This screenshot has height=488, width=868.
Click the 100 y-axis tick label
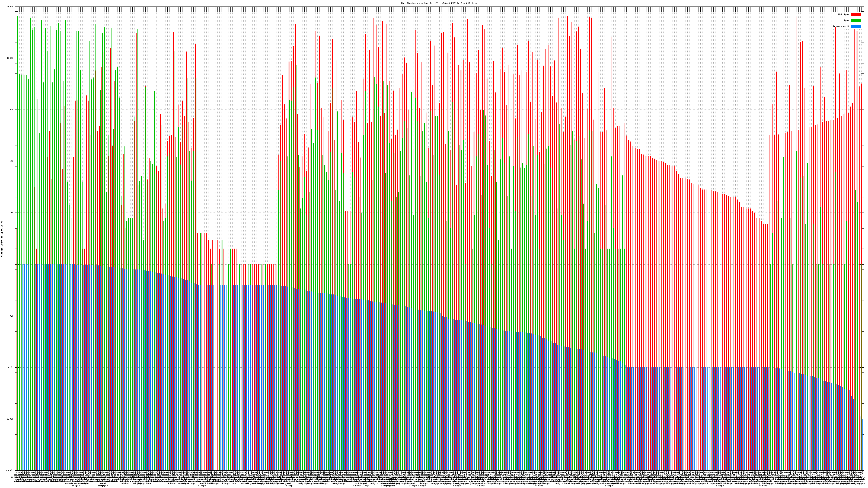pos(12,161)
